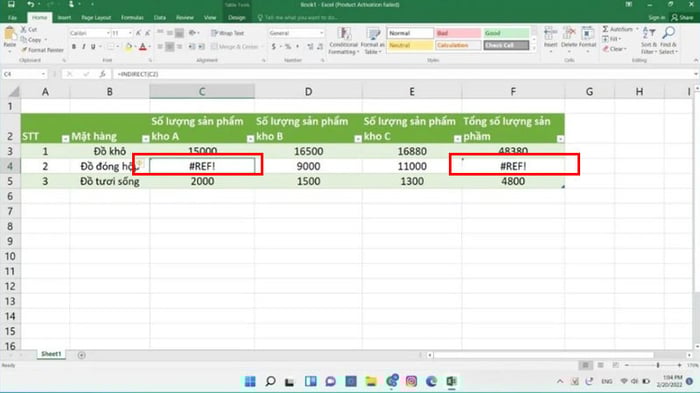The width and height of the screenshot is (700, 393).
Task: Click the Format Painter brush
Action: pos(24,50)
